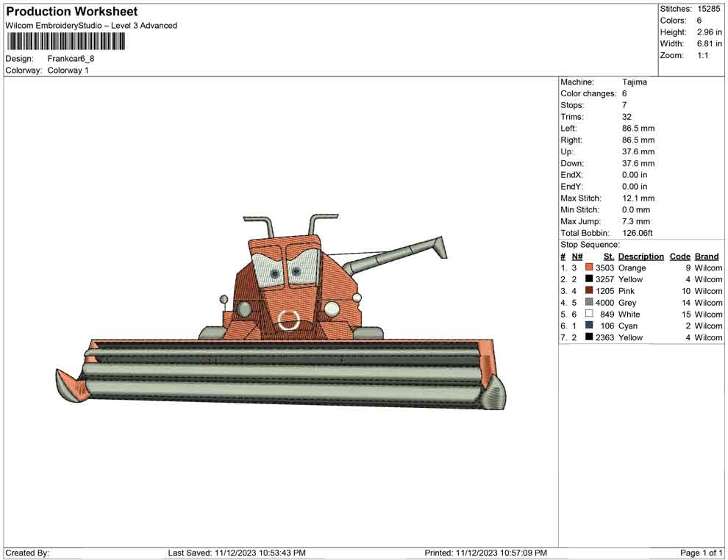Click the EndY value 0.00 in
The height and width of the screenshot is (560, 728).
click(x=635, y=187)
